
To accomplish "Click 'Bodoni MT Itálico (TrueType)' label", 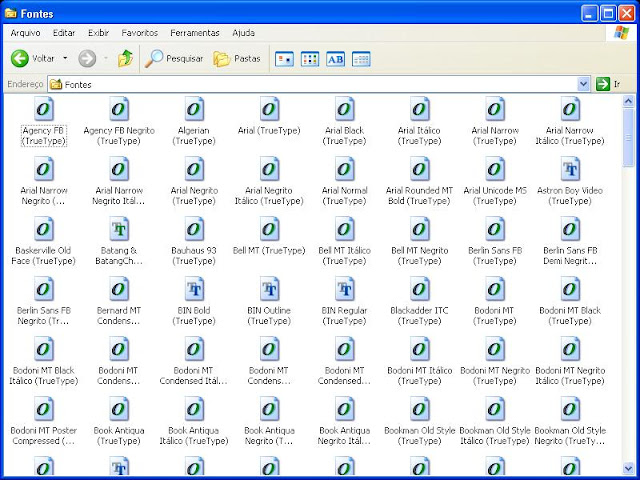I will coord(420,376).
